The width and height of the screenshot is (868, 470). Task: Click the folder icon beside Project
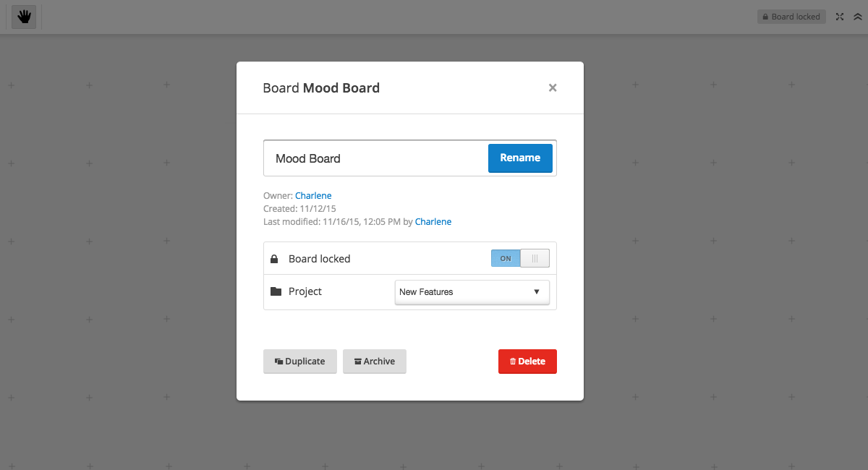[x=276, y=291]
